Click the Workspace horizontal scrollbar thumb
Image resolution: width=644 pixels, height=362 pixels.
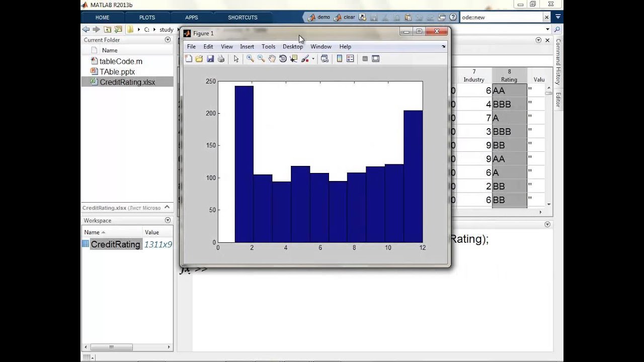click(111, 347)
